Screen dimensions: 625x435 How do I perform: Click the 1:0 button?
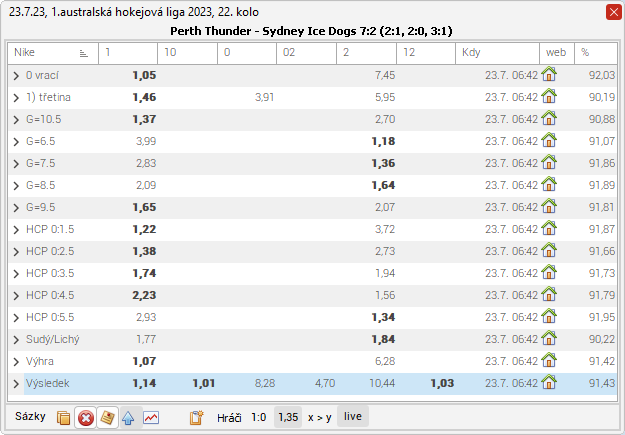click(259, 417)
